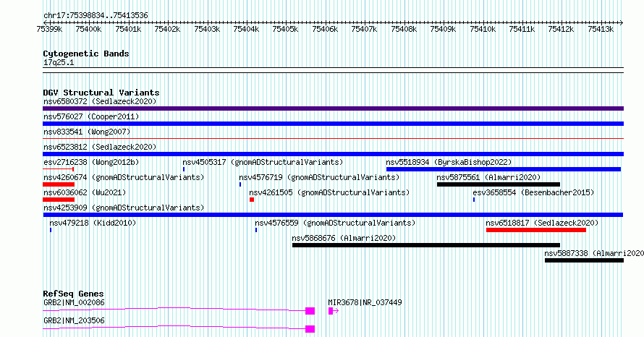
Task: Click the blue nsv4253909 variant bar
Action: tap(333, 215)
